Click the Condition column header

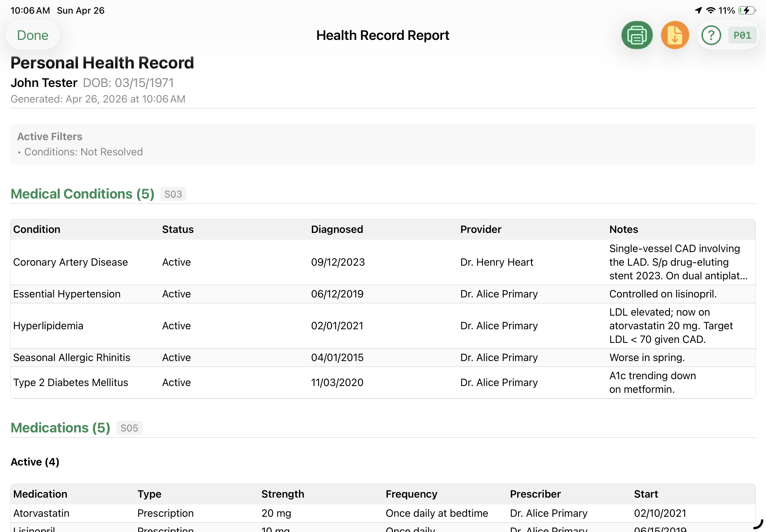(x=37, y=229)
